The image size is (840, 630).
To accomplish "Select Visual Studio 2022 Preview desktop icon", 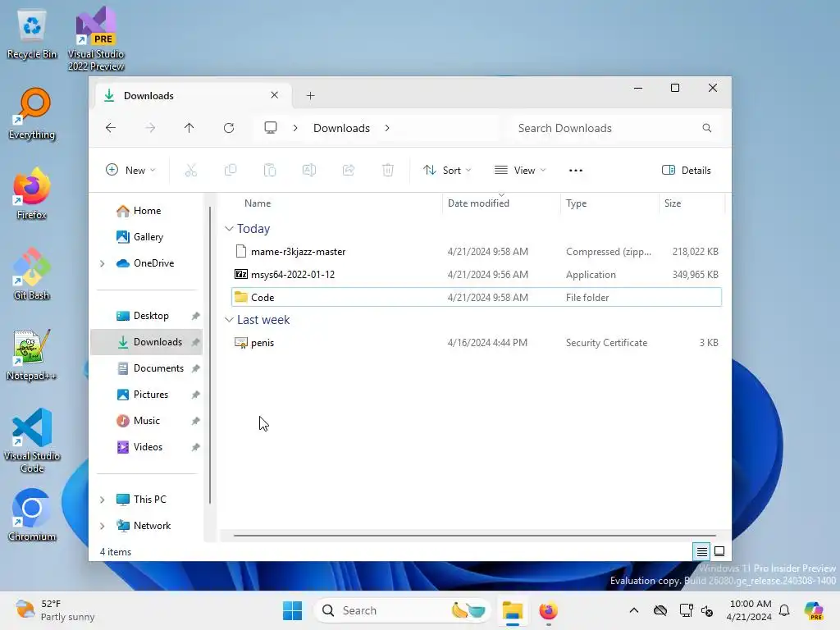I will 96,39.
